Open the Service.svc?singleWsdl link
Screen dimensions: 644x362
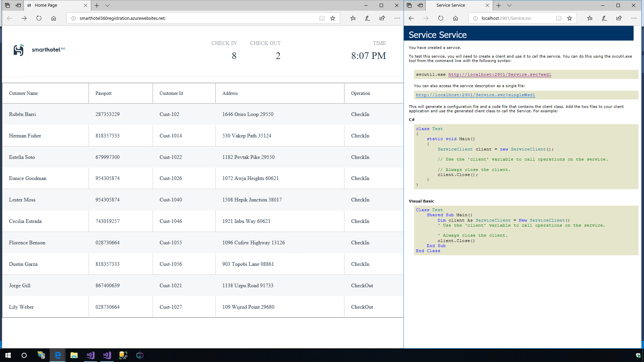coord(475,95)
